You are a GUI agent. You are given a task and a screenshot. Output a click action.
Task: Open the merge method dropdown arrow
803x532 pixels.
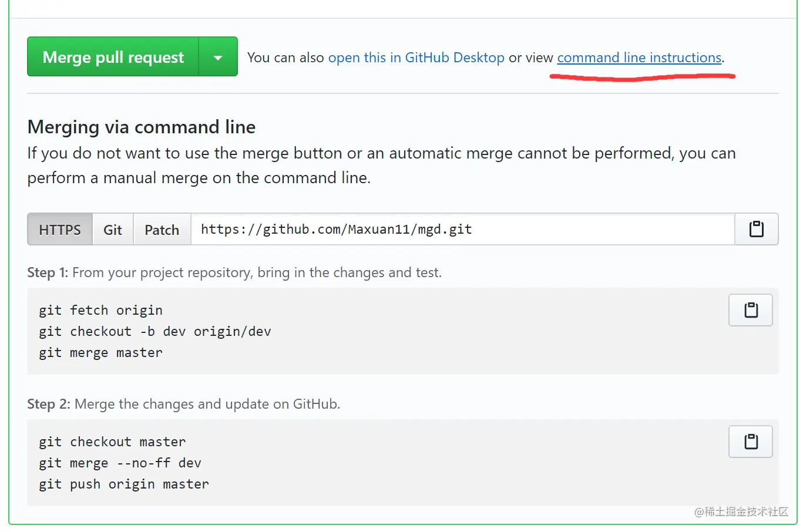pyautogui.click(x=218, y=57)
